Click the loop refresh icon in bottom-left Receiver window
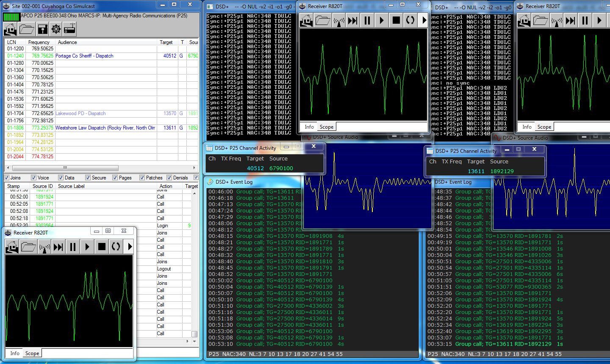Image resolution: width=610 pixels, height=364 pixels. tap(116, 247)
